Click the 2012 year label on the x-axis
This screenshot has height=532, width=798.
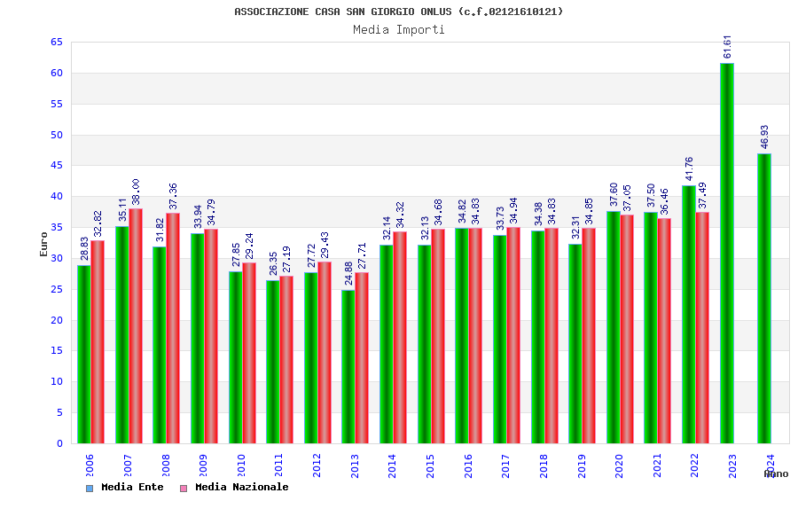[317, 465]
